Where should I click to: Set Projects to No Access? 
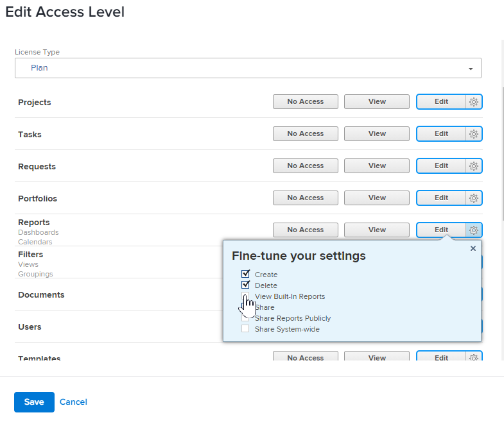point(306,101)
